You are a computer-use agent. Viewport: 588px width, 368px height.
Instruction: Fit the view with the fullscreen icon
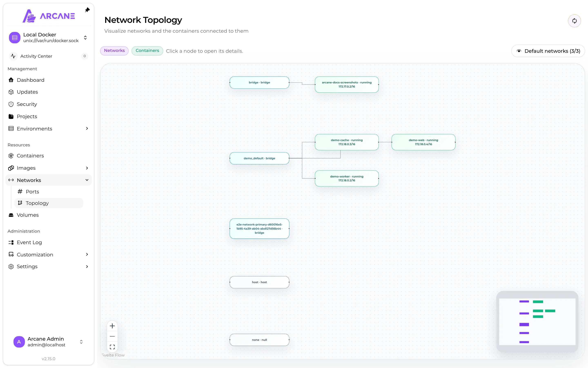(x=112, y=347)
